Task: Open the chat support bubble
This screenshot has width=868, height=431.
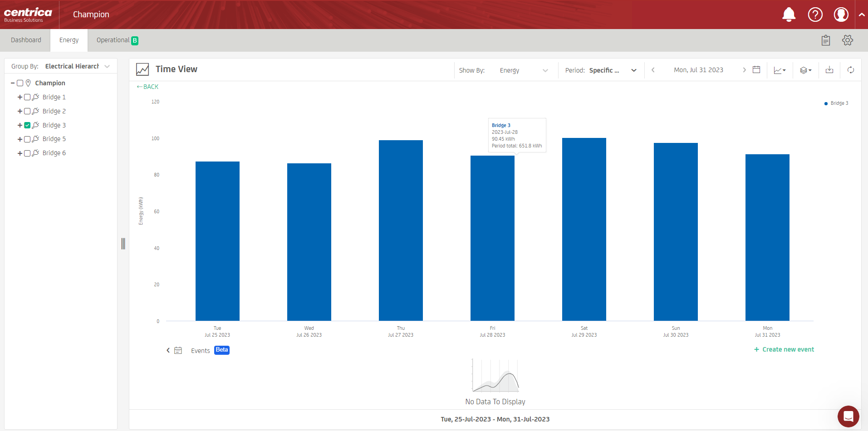Action: click(x=848, y=416)
